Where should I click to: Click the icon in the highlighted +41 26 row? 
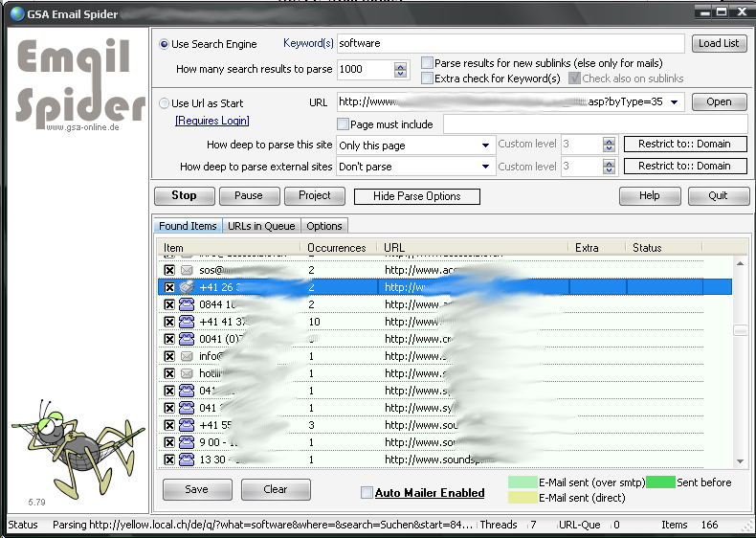pyautogui.click(x=188, y=287)
